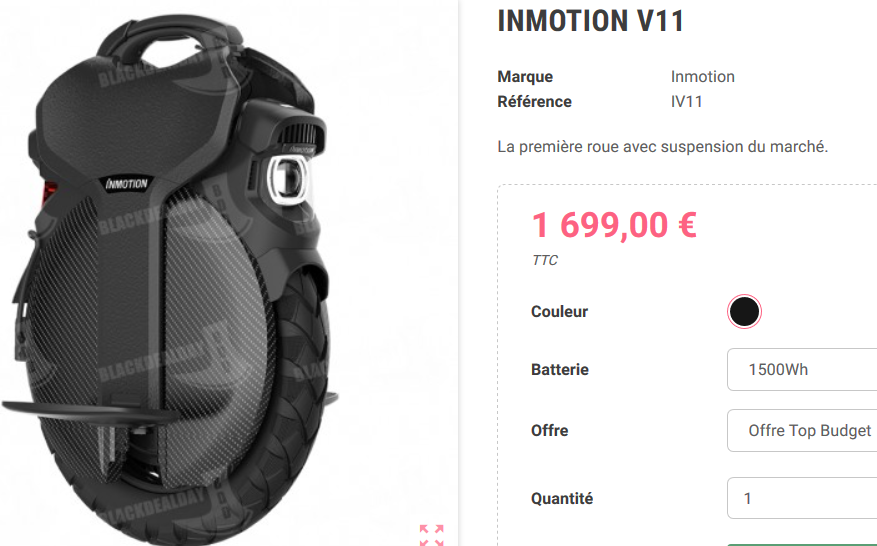
Task: Click the Offre label
Action: [549, 431]
